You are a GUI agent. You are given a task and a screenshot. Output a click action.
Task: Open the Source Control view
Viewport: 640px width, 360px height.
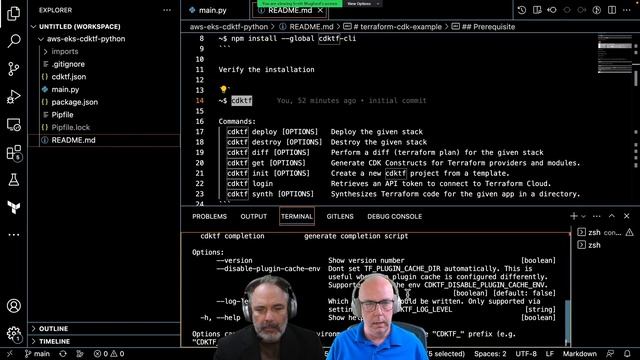(x=13, y=69)
